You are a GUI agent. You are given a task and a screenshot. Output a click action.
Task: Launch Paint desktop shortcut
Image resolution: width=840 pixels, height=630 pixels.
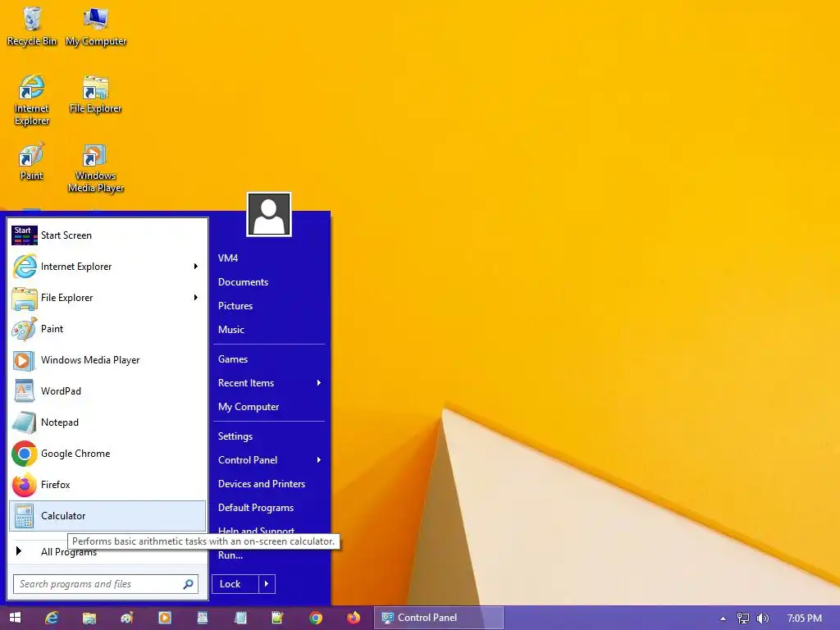(32, 162)
